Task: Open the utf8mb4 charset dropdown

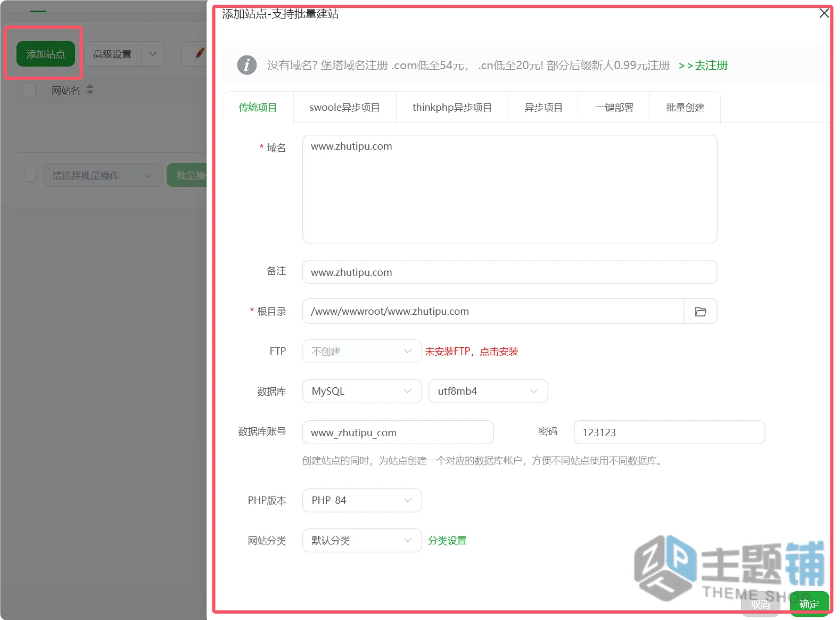Action: (488, 391)
